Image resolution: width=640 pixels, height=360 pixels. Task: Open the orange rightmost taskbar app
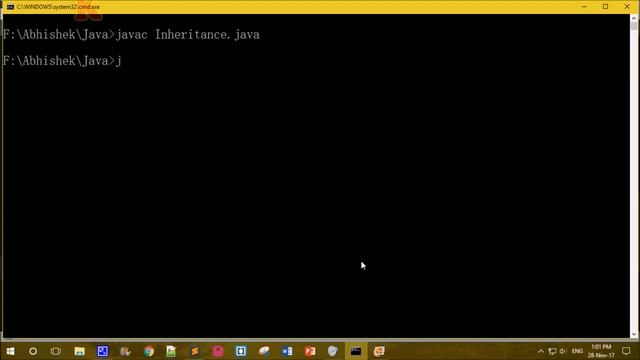(x=379, y=351)
